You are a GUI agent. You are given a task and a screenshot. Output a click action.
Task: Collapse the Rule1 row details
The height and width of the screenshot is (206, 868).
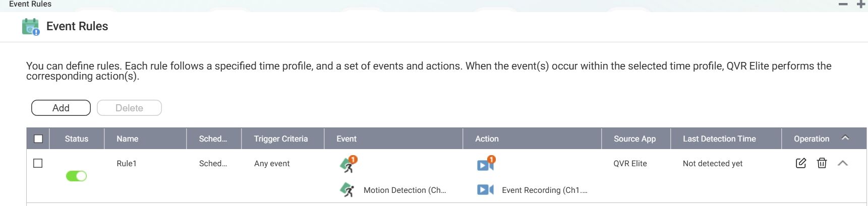point(842,163)
